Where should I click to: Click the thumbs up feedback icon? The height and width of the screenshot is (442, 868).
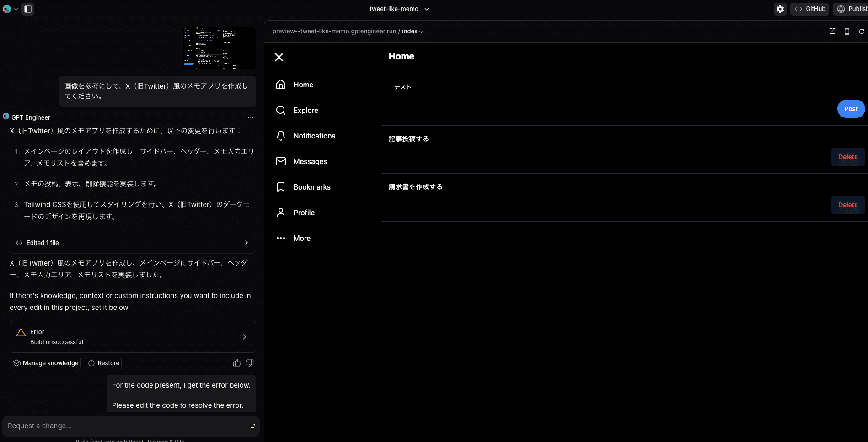coord(237,363)
